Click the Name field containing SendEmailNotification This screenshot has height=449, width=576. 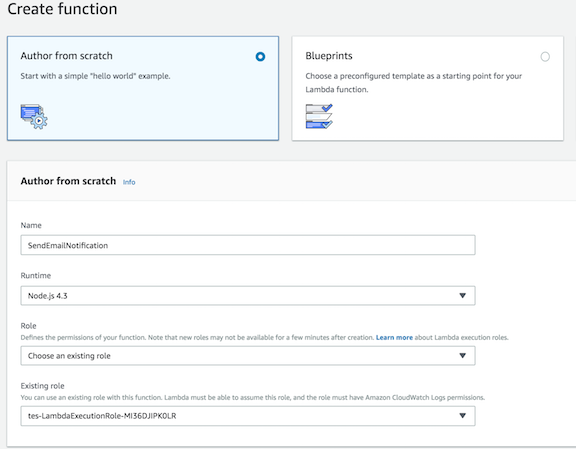coord(248,245)
